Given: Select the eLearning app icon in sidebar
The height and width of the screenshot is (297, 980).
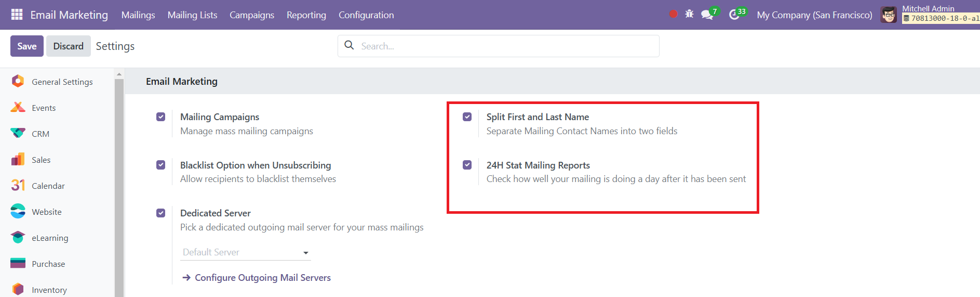Looking at the screenshot, I should pyautogui.click(x=18, y=237).
